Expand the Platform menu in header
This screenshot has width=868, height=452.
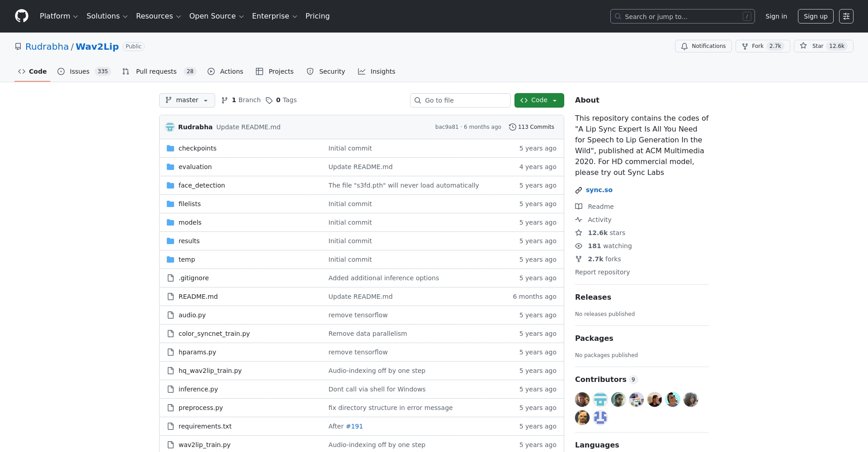click(59, 16)
